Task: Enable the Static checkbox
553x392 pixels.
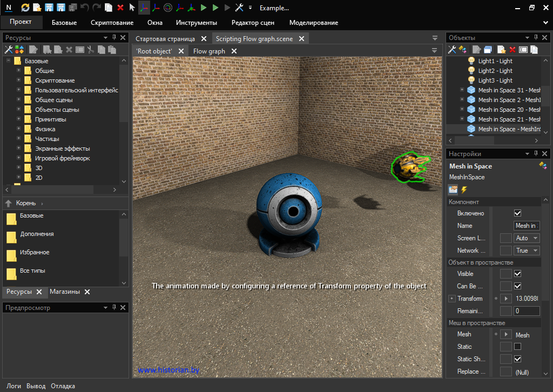Action: coord(517,347)
